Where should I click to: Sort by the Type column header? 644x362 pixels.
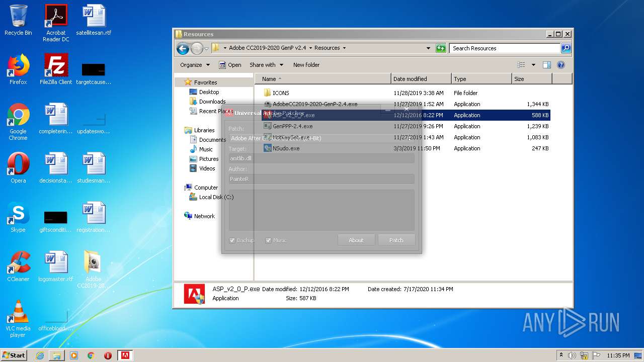481,79
